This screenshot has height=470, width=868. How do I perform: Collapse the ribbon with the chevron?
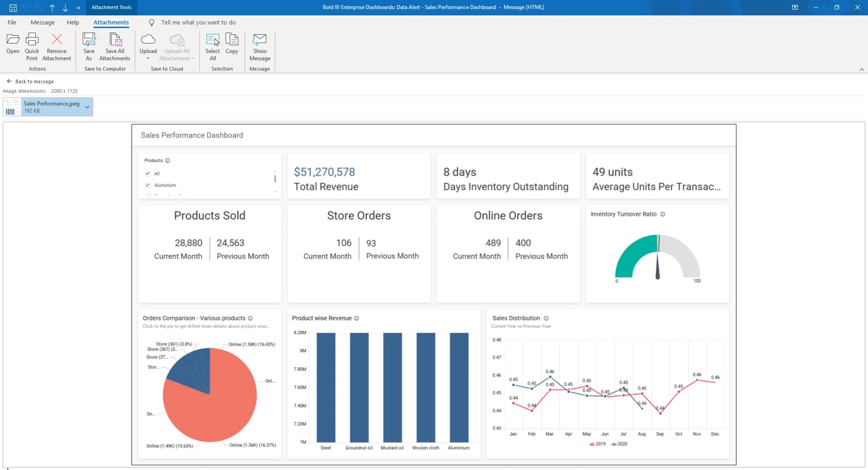click(862, 70)
